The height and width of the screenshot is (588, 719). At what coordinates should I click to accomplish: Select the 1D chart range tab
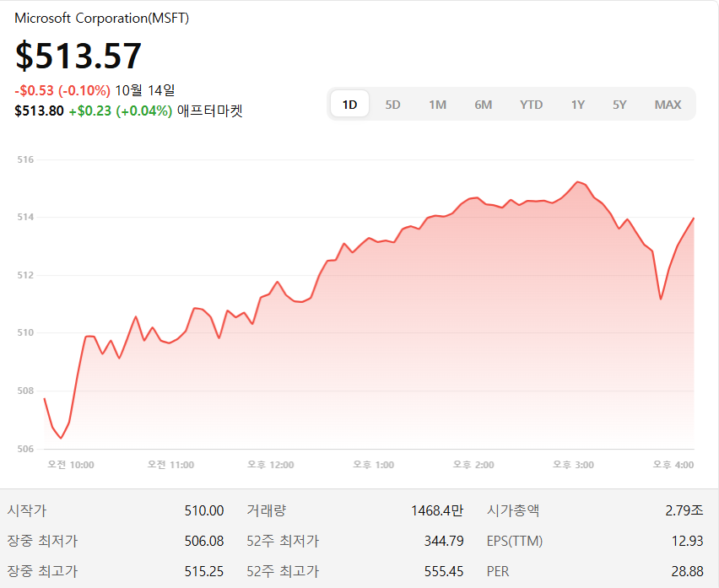[349, 105]
